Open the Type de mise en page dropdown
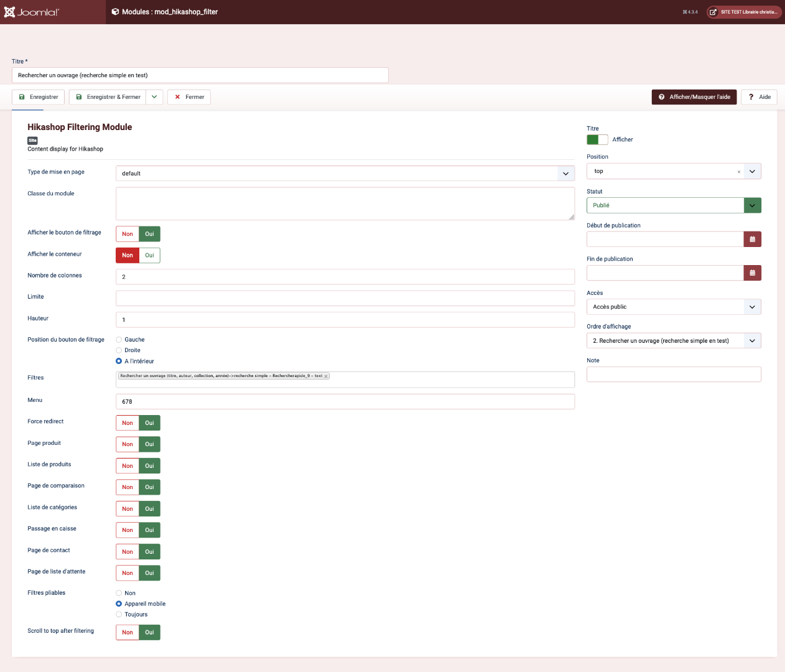Viewport: 785px width, 672px height. [345, 174]
